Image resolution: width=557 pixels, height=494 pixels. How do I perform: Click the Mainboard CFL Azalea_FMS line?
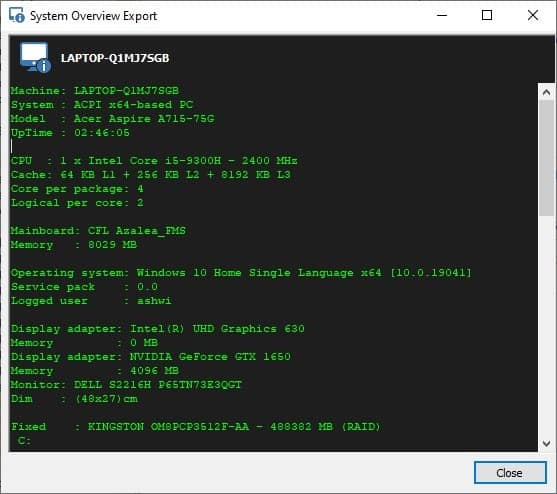[98, 231]
